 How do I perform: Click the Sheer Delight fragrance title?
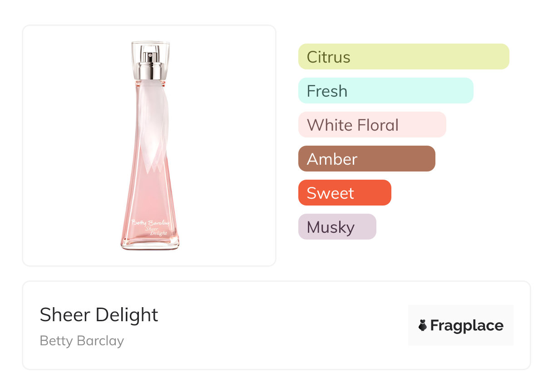coord(99,315)
